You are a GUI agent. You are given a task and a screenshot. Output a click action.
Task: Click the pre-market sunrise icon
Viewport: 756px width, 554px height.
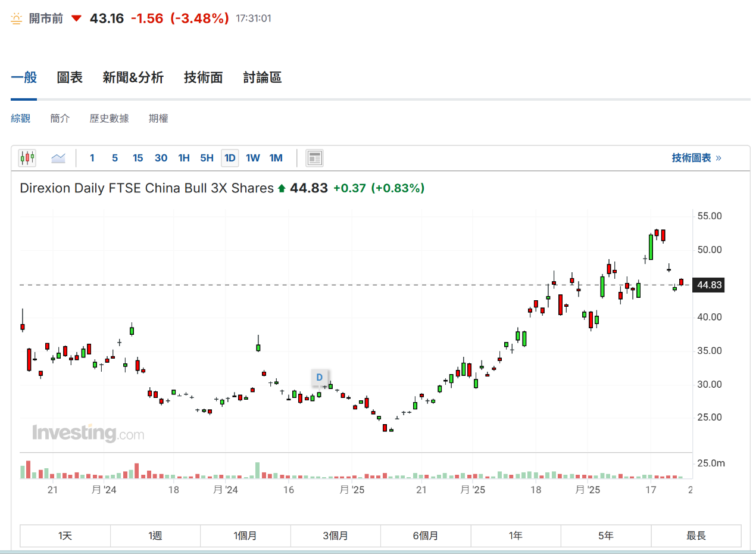pyautogui.click(x=17, y=18)
